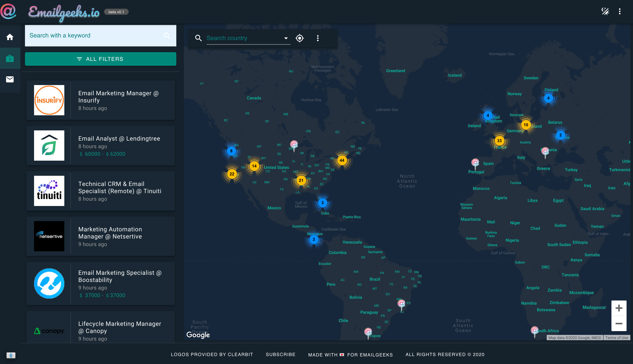Open the Boostability company logo
This screenshot has width=633, height=364.
tap(49, 283)
